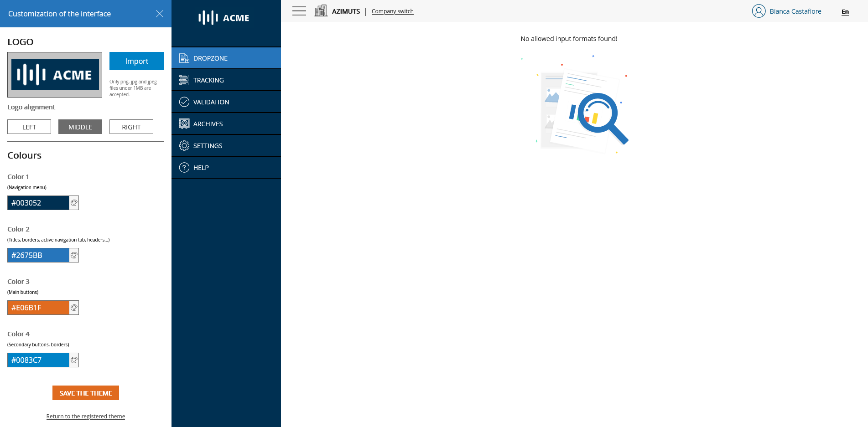This screenshot has width=868, height=427.
Task: Select the Validation checkmark icon
Action: pos(184,102)
